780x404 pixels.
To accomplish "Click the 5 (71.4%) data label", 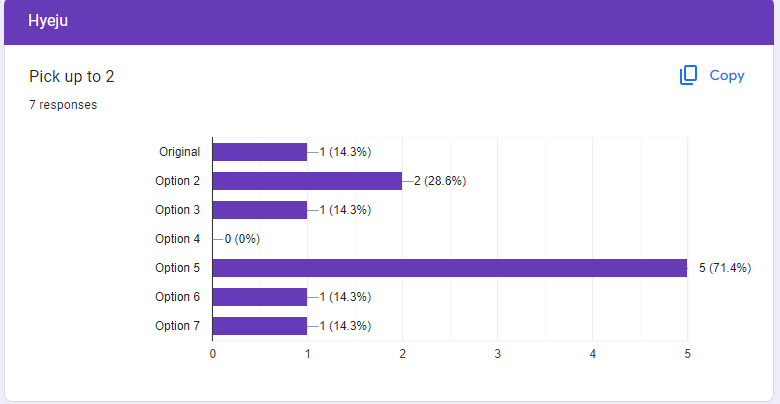I will click(725, 268).
